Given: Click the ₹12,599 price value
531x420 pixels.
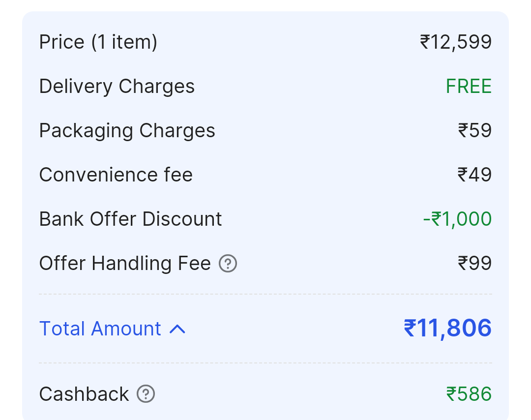Looking at the screenshot, I should coord(456,42).
